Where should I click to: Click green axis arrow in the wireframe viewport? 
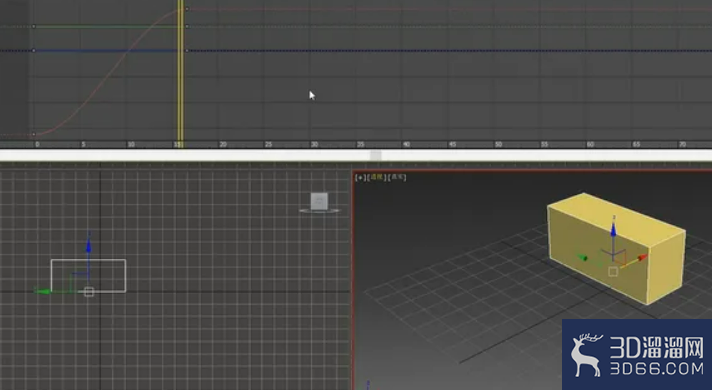point(42,291)
